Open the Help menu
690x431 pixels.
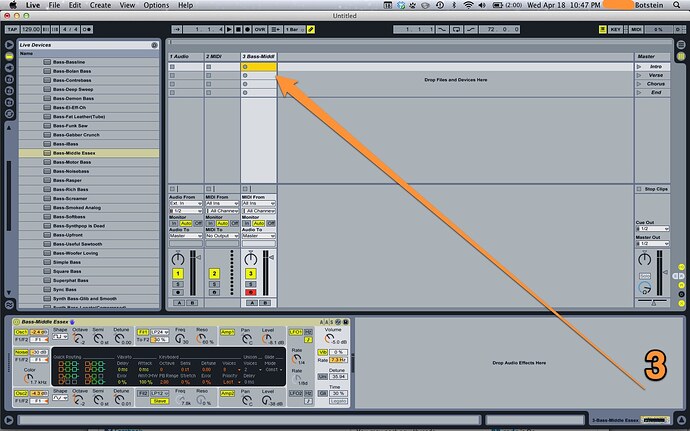coord(185,5)
